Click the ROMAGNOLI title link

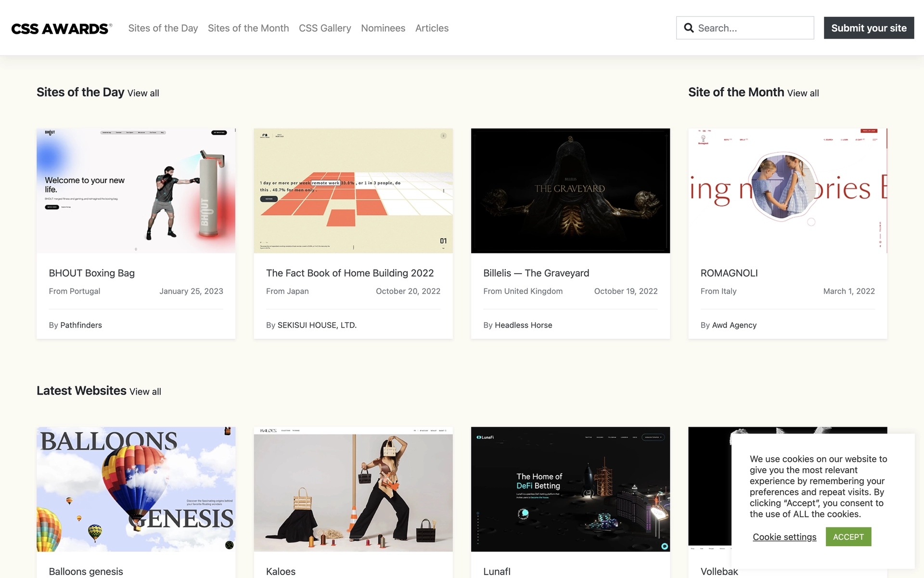tap(729, 273)
